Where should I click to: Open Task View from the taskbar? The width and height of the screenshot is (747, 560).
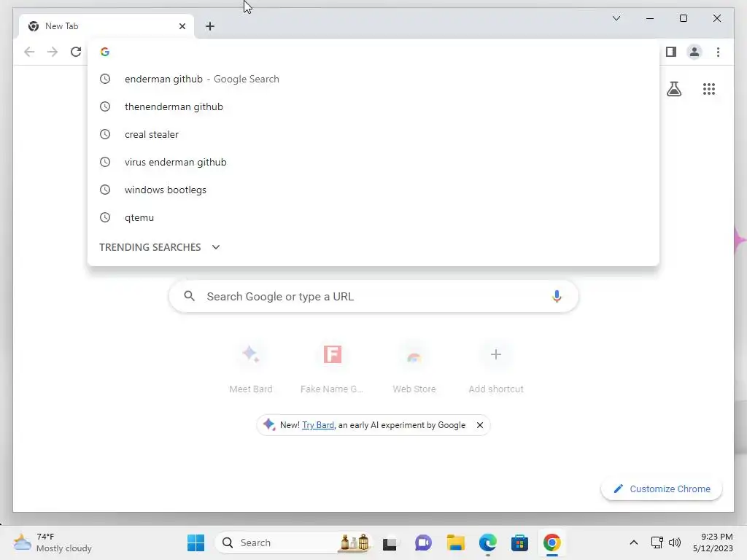[x=390, y=542]
